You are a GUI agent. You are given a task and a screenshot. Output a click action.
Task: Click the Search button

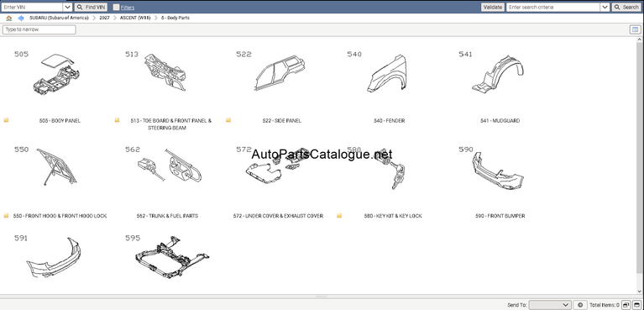626,7
